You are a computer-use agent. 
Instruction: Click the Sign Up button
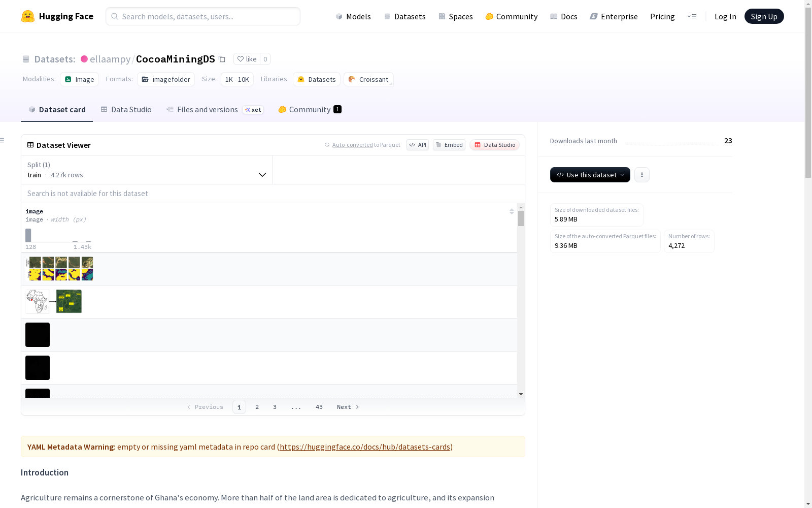pyautogui.click(x=764, y=16)
